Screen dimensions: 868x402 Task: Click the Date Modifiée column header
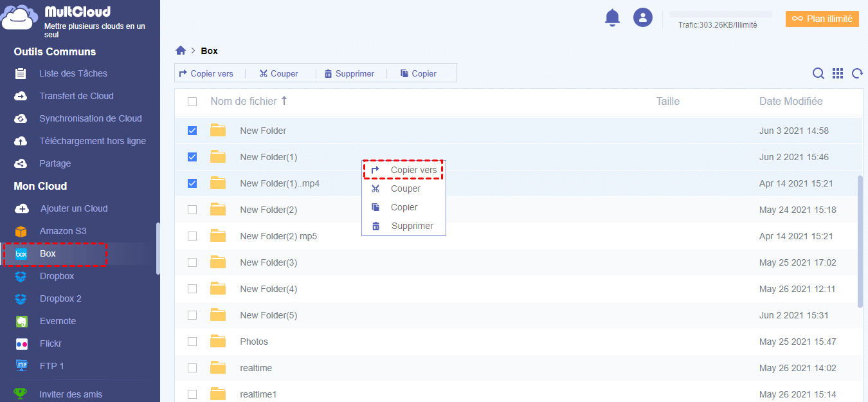coord(791,101)
